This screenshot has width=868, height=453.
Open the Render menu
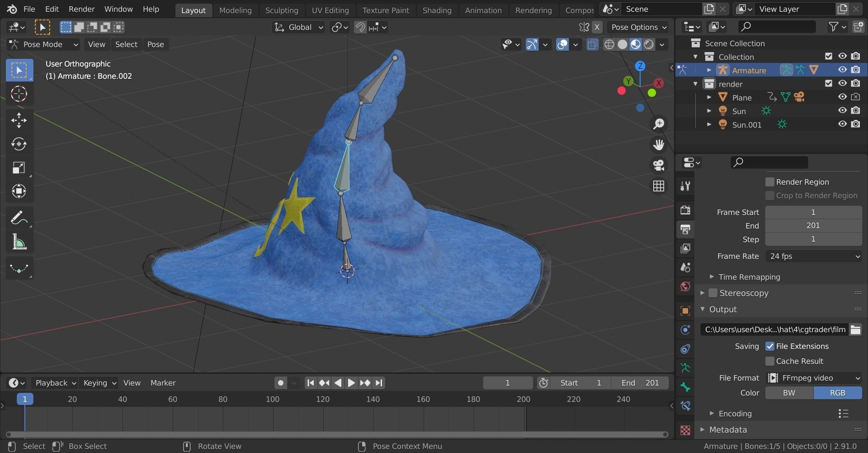click(x=81, y=9)
